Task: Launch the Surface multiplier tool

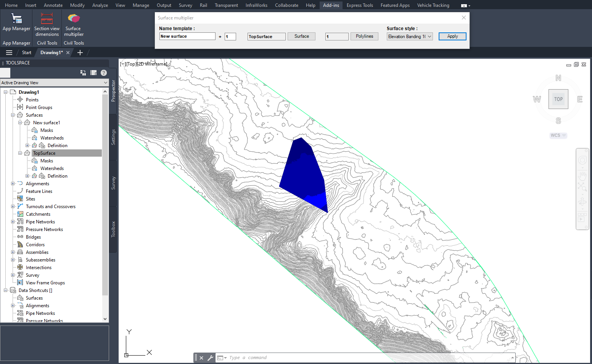Action: point(74,25)
